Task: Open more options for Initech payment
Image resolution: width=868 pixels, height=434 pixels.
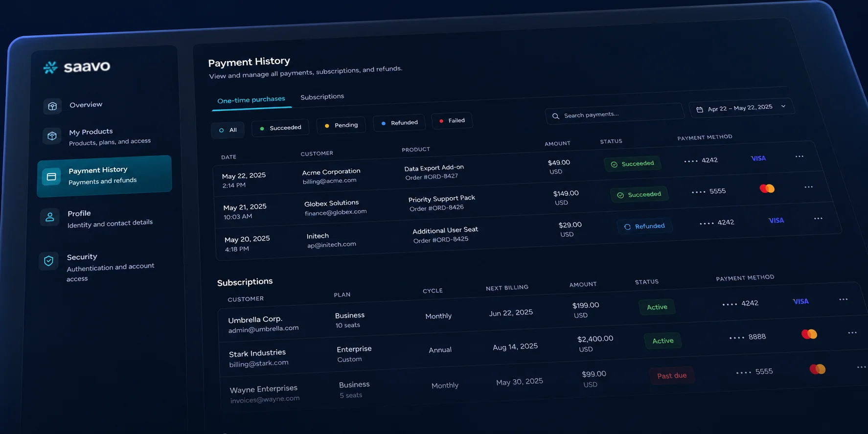Action: (x=818, y=218)
